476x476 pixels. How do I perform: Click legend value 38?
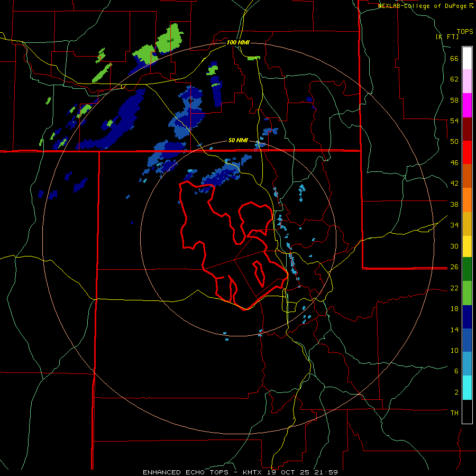click(454, 204)
